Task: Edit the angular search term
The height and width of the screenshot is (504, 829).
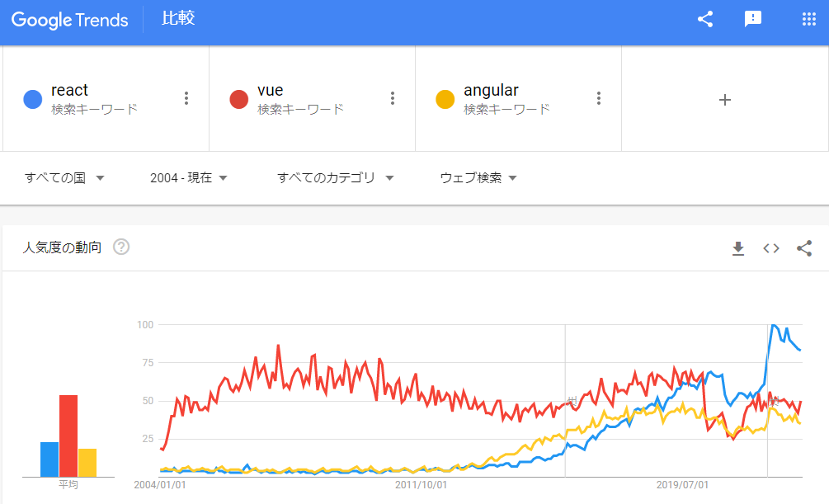Action: [491, 91]
